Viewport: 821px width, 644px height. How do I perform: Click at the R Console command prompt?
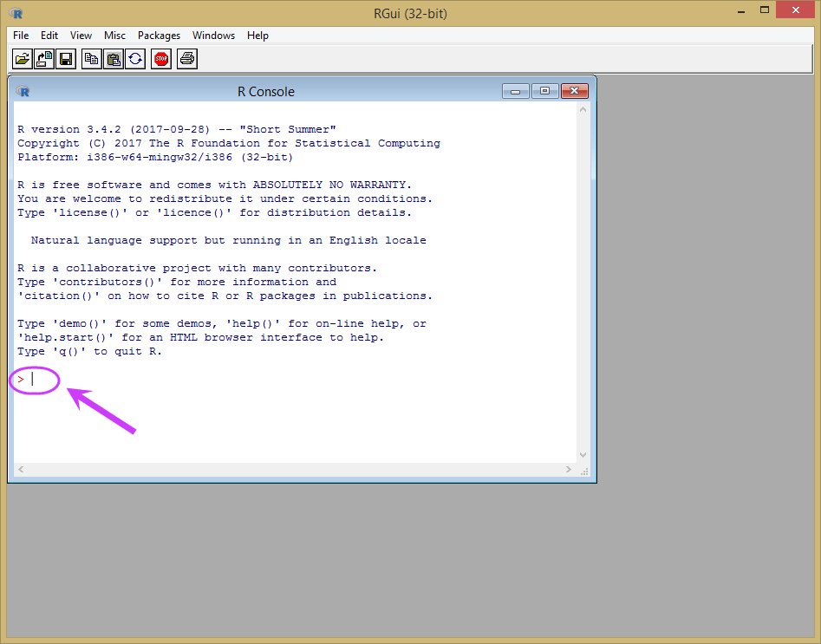click(32, 379)
